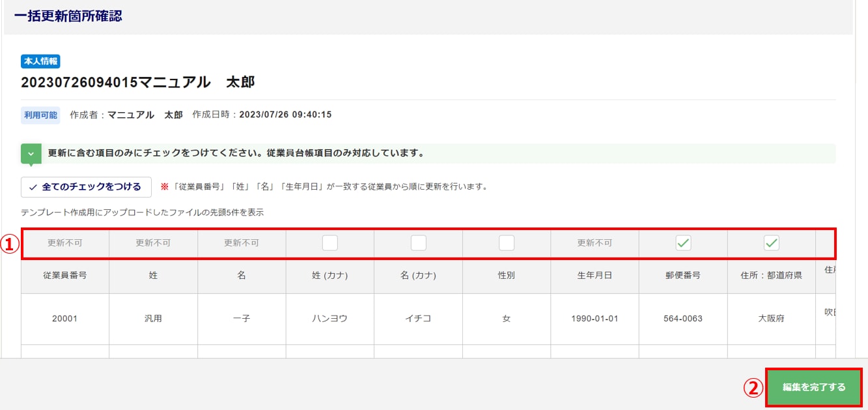Uncheck the 住所：都道府県 column checkbox
The image size is (868, 410).
click(x=772, y=242)
